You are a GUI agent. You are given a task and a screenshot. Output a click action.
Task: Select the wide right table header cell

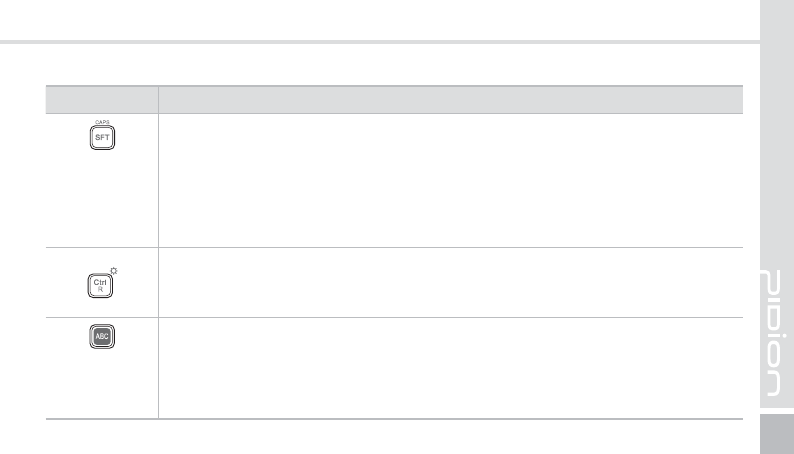pyautogui.click(x=450, y=99)
